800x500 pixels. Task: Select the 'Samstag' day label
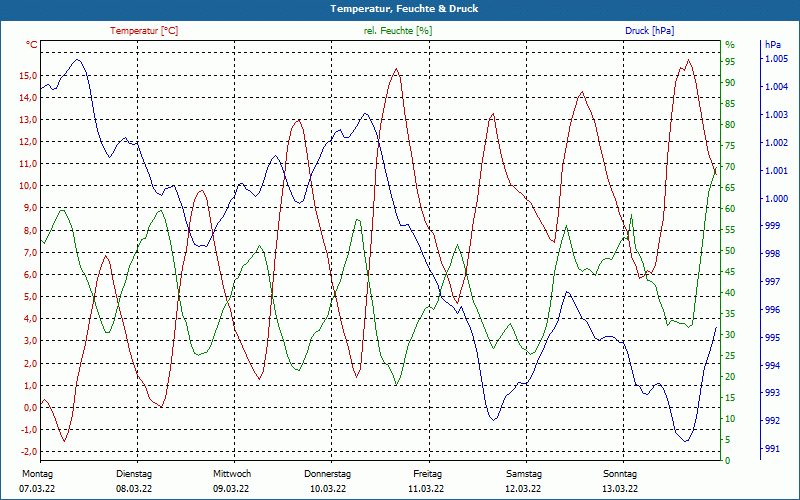[523, 474]
